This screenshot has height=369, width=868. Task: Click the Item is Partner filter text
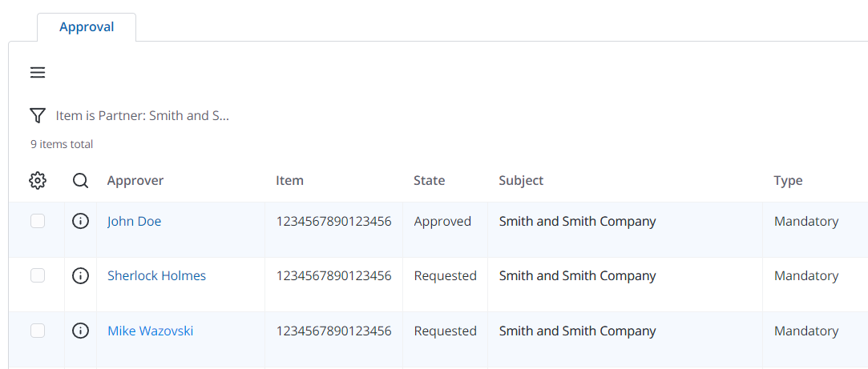[143, 116]
